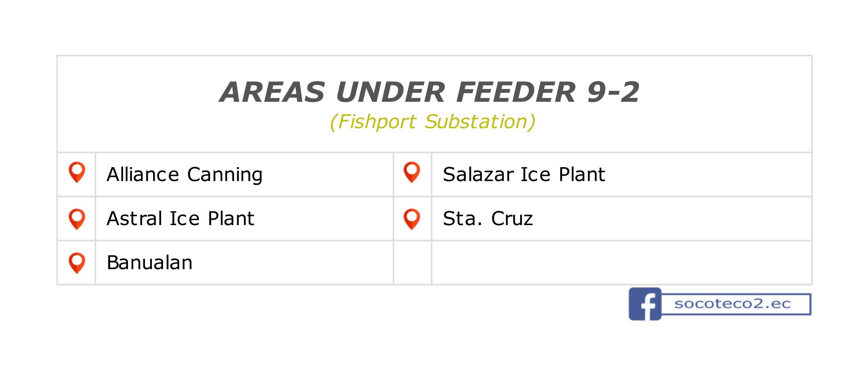Click the blank icon cell below Sta. Cruz pin

coord(412,262)
